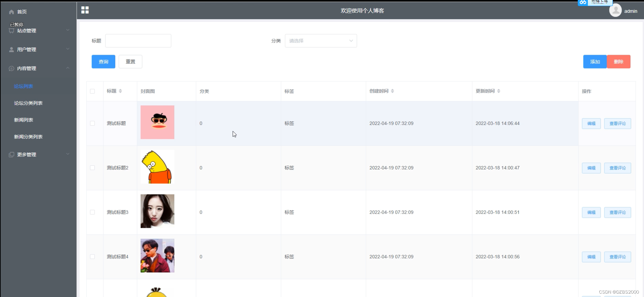Image resolution: width=644 pixels, height=297 pixels.
Task: Open 新闻分类列表 menu item
Action: coord(28,137)
